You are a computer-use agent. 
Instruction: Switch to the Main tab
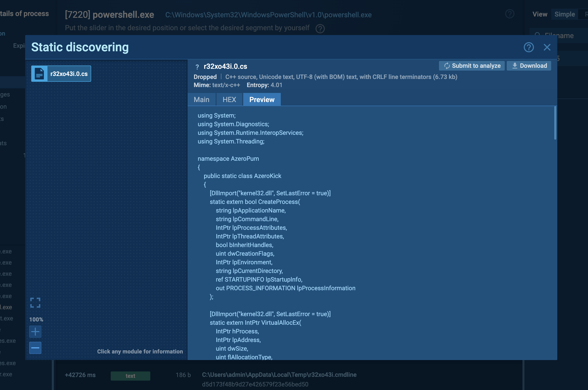pyautogui.click(x=202, y=100)
